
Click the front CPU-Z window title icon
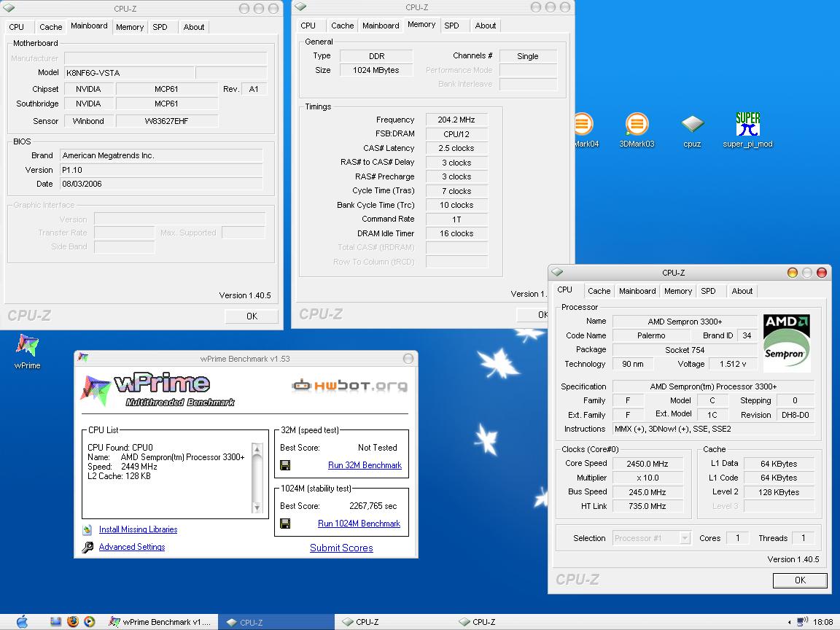click(x=557, y=272)
